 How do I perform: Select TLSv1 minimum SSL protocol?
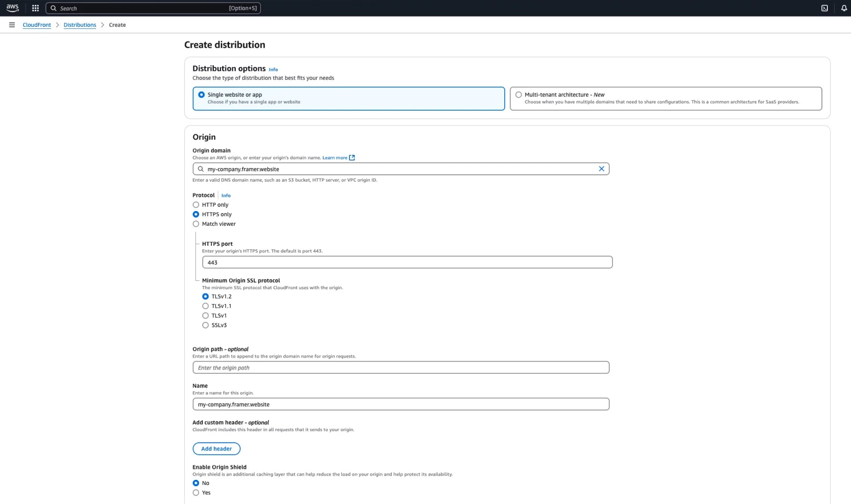coord(205,316)
